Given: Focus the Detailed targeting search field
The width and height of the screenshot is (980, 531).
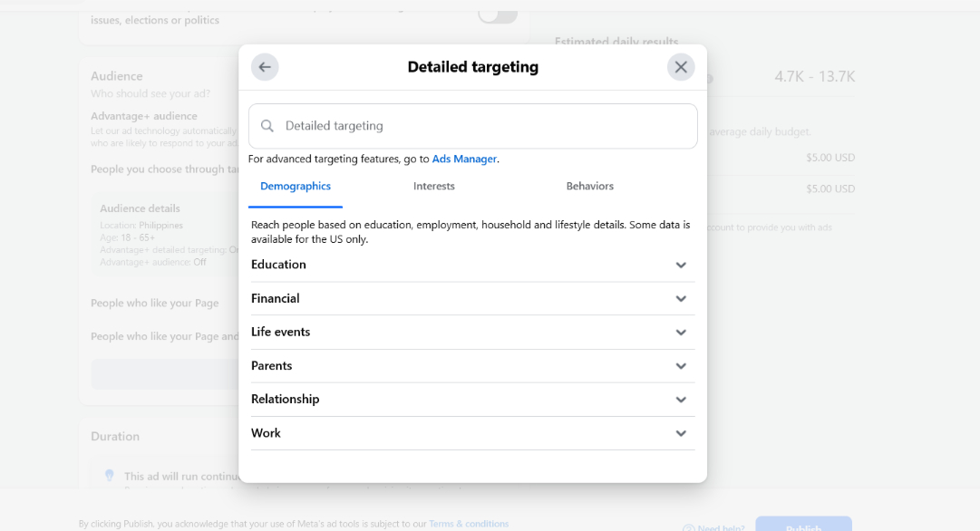Looking at the screenshot, I should click(x=472, y=126).
